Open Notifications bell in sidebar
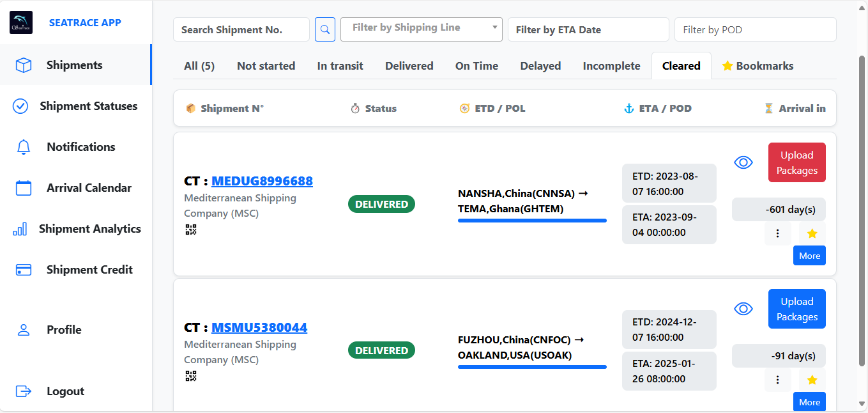Viewport: 868px width, 413px height. click(24, 147)
